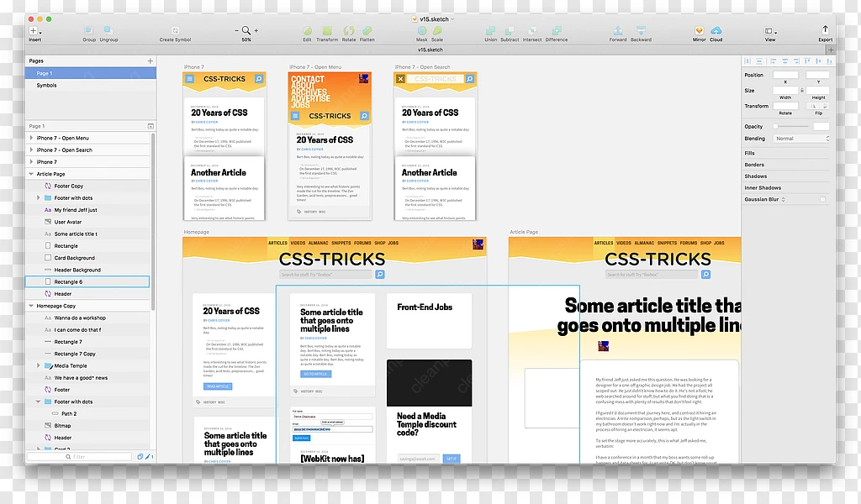Collapse the Article Page artboard
861x504 pixels.
pyautogui.click(x=31, y=174)
